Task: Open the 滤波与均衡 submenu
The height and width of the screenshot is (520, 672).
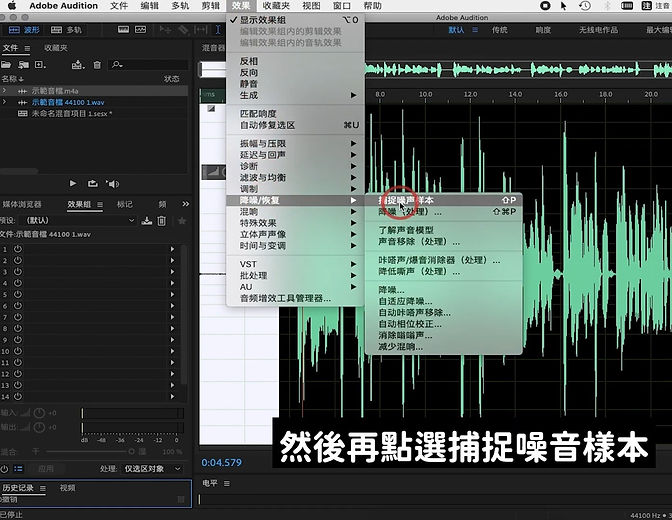Action: pos(295,177)
